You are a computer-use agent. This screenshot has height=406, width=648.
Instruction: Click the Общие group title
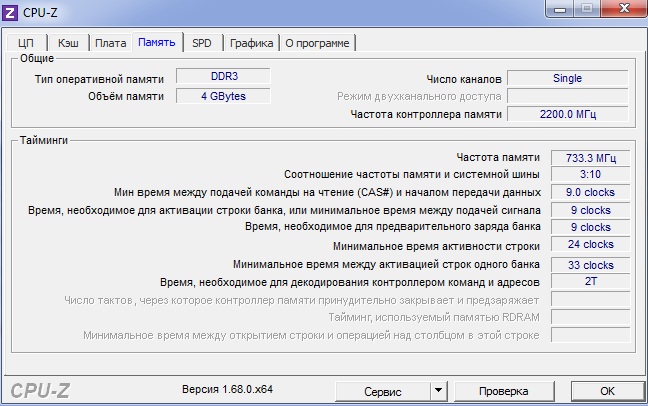pyautogui.click(x=37, y=58)
